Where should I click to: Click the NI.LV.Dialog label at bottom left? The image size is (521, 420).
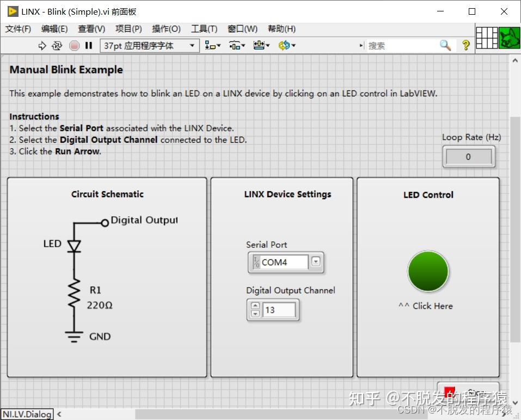27,414
